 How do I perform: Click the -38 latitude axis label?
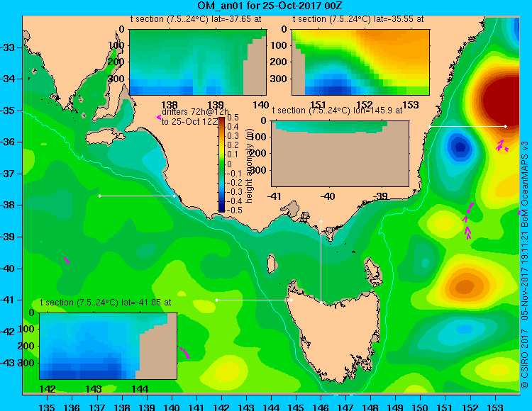click(x=9, y=205)
